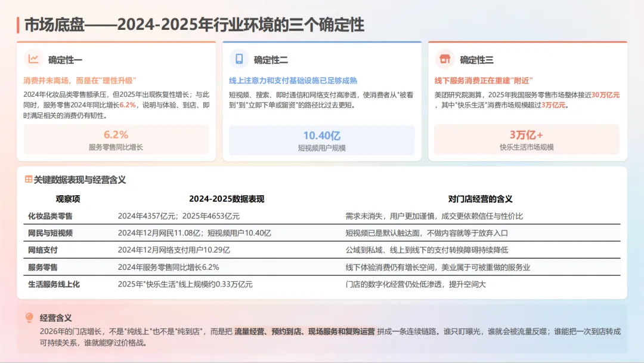Viewport: 644px width, 363px height.
Task: Click the 2024-2025数据表现 column header
Action: pyautogui.click(x=228, y=198)
